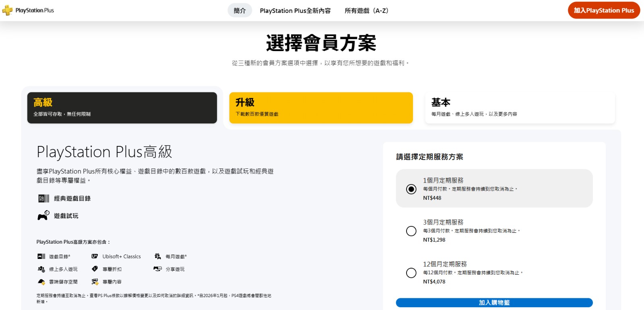Image resolution: width=644 pixels, height=310 pixels.
Task: Switch to the 基本 membership tab
Action: click(x=520, y=108)
